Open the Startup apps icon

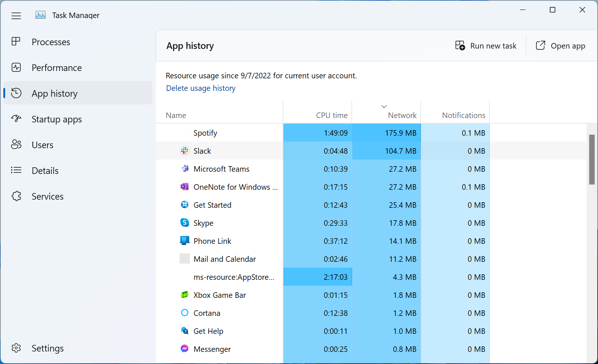coord(16,119)
